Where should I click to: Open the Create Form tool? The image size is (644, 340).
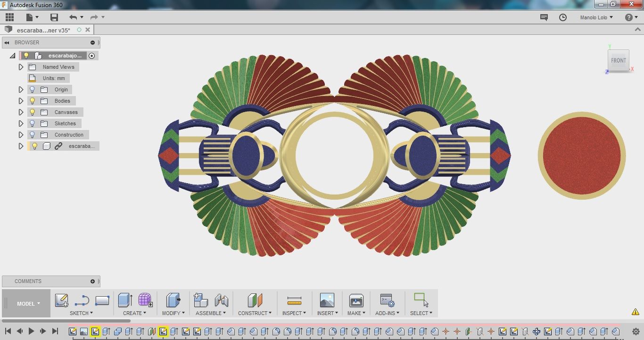144,300
